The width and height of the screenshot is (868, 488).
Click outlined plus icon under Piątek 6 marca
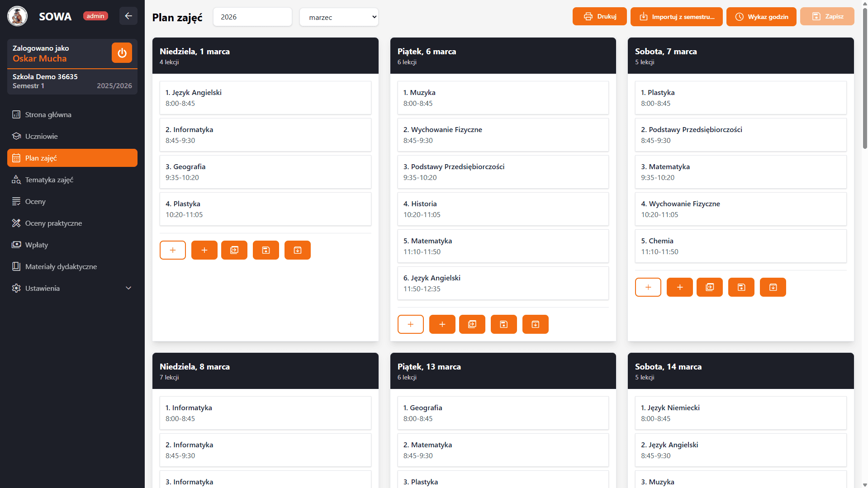coord(410,324)
